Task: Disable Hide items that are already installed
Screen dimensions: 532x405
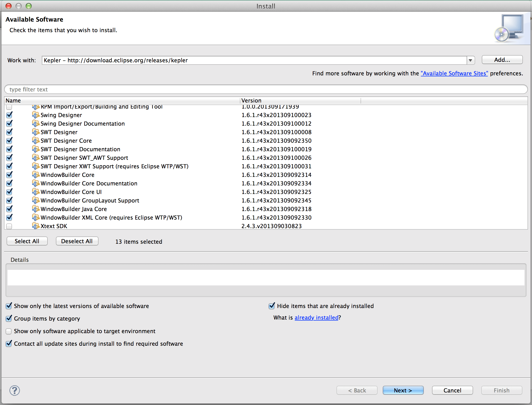Action: tap(272, 306)
